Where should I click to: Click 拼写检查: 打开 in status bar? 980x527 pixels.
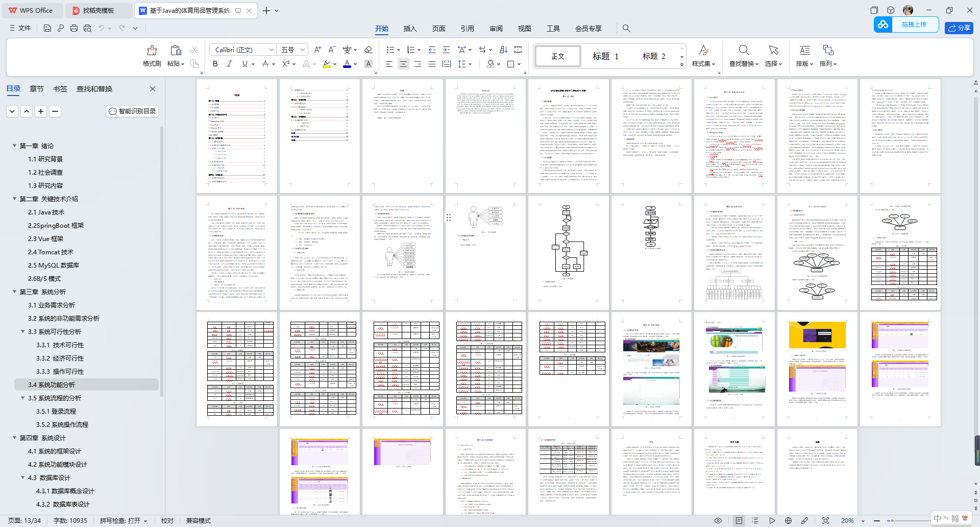pos(123,521)
